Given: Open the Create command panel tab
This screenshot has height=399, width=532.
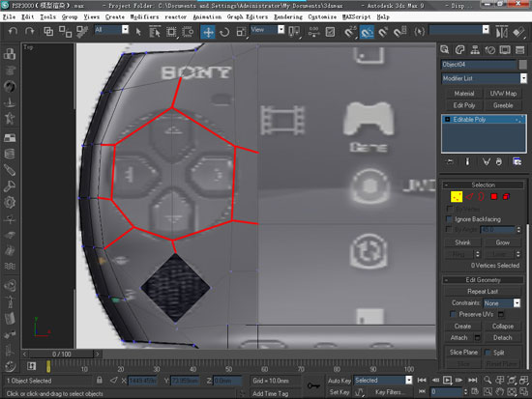Looking at the screenshot, I should point(445,50).
